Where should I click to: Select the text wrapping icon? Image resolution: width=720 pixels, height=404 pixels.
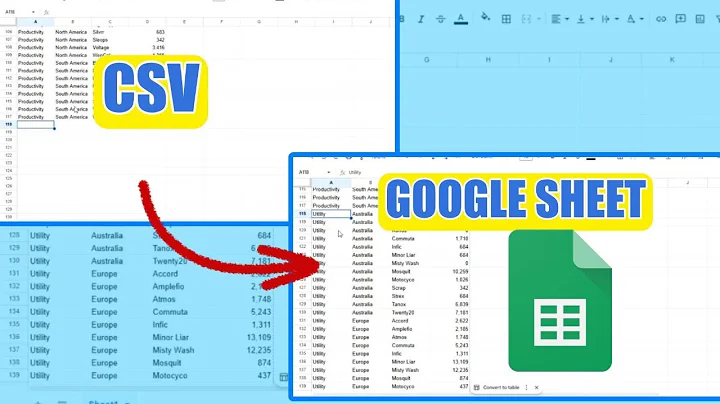606,19
